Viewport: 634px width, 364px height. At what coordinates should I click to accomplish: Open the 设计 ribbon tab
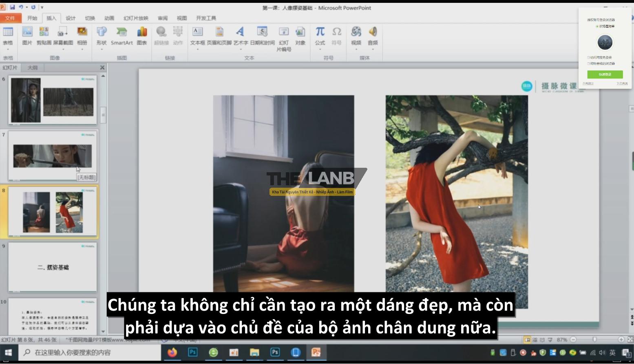point(71,18)
